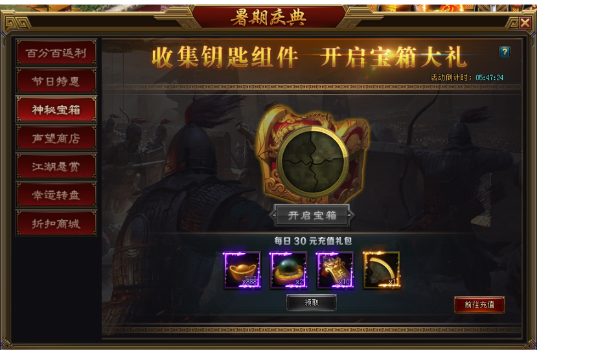Click the 开启宝箱 button

(x=312, y=216)
